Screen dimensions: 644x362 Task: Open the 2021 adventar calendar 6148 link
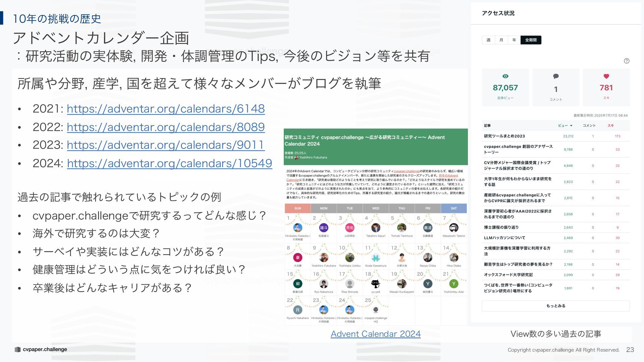(x=166, y=109)
